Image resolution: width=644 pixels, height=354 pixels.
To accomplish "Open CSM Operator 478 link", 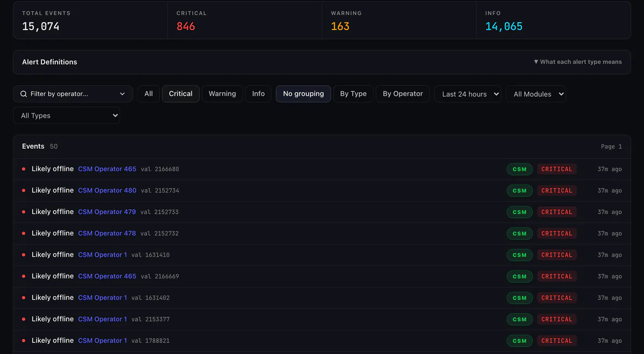I will tap(107, 233).
